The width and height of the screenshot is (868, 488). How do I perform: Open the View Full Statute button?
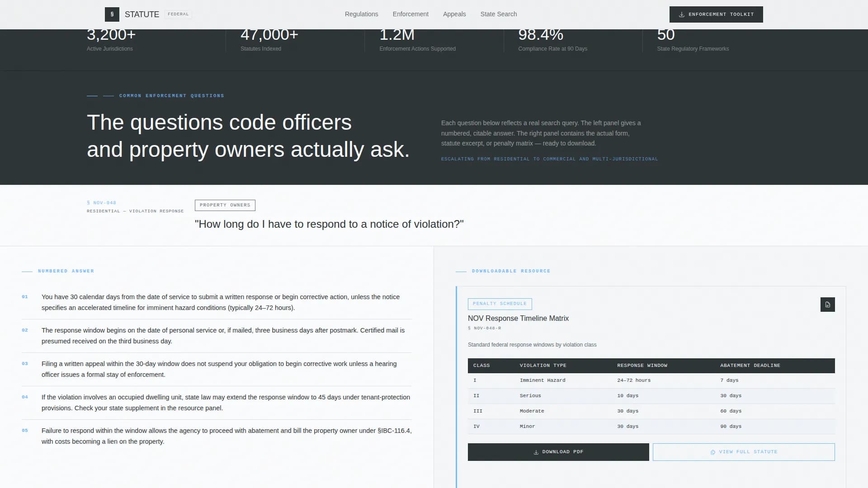coord(744,452)
